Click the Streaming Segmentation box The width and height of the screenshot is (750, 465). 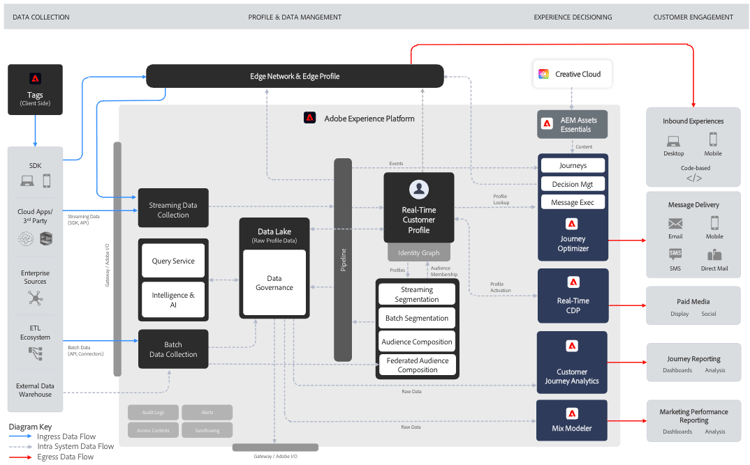pos(417,294)
